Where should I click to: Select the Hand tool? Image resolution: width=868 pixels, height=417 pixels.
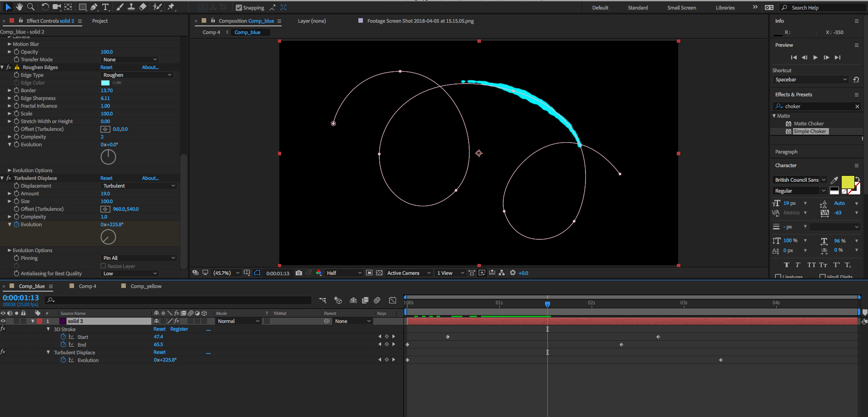(x=19, y=7)
